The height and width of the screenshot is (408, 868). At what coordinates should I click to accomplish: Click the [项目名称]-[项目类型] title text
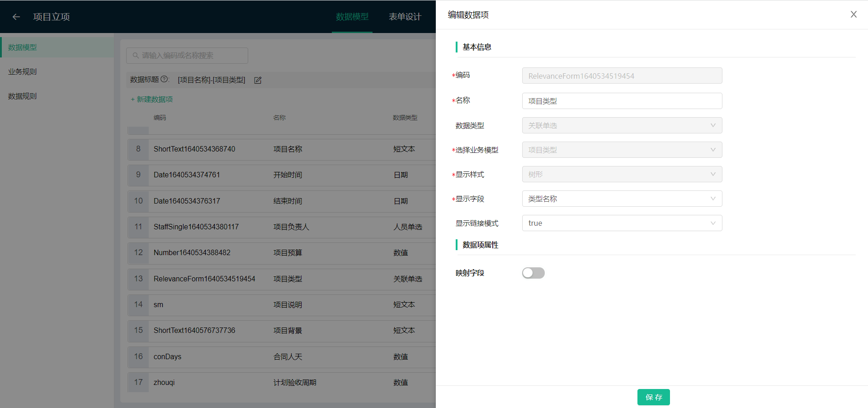[212, 80]
